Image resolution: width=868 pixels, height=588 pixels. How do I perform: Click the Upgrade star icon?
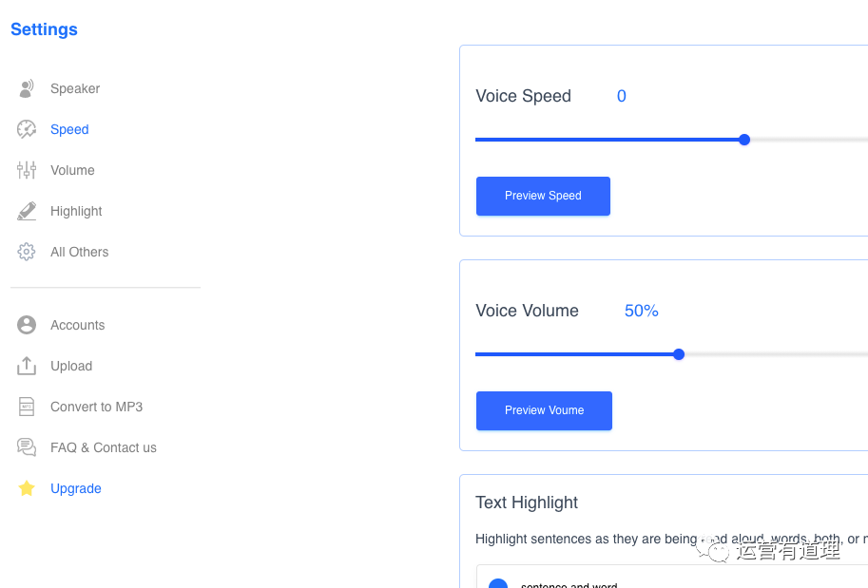point(27,488)
